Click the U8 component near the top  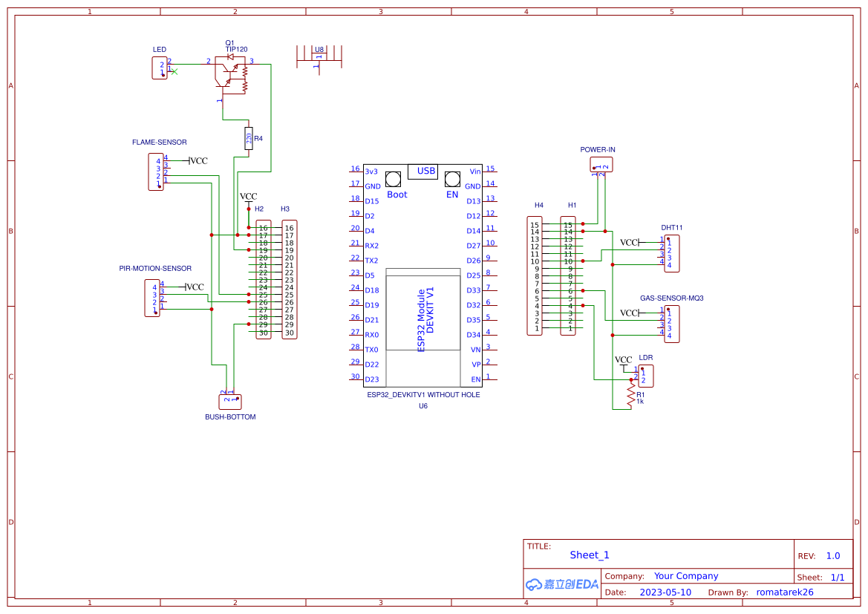point(319,56)
